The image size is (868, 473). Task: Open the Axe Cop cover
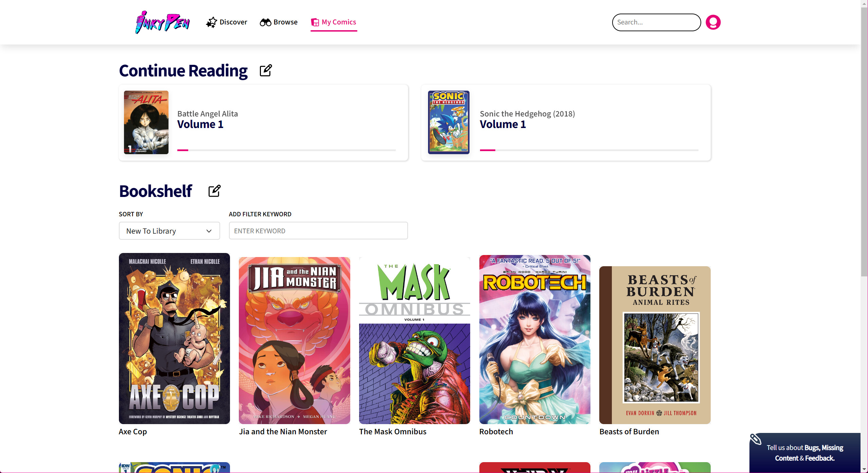(x=174, y=339)
